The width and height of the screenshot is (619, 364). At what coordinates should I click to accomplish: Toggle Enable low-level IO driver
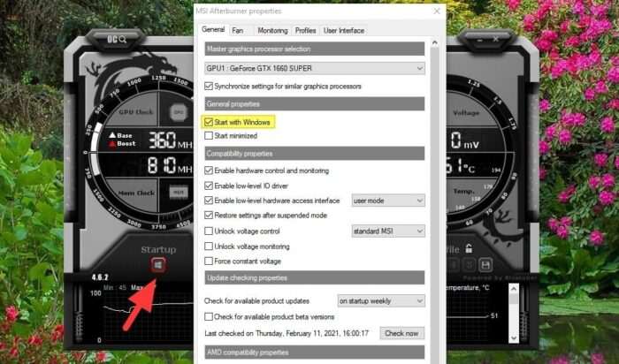pyautogui.click(x=209, y=186)
